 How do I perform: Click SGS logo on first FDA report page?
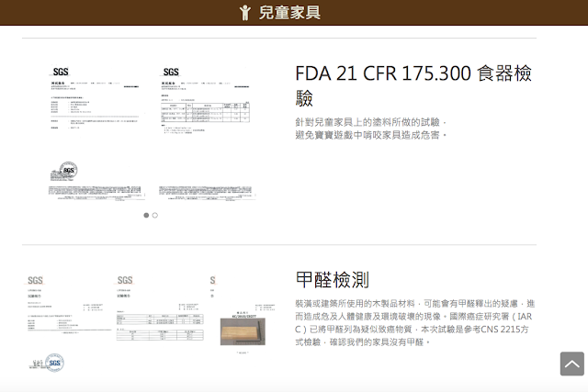click(61, 72)
